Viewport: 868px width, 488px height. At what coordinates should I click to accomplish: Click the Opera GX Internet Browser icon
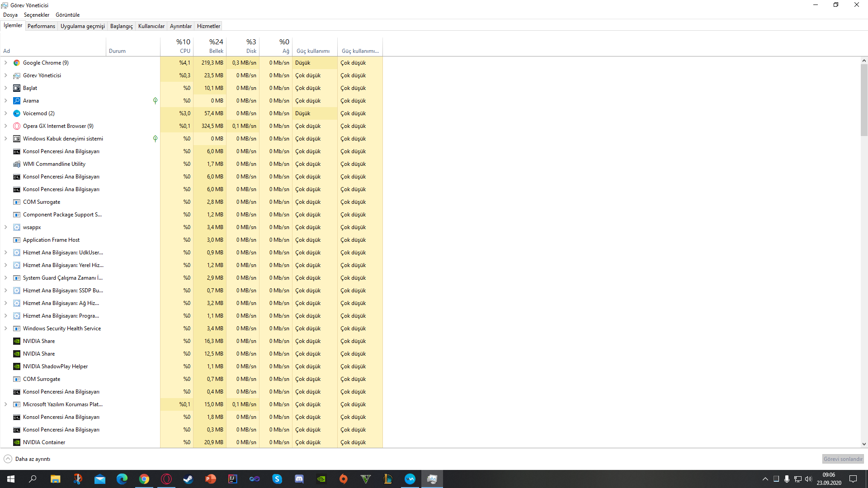17,126
